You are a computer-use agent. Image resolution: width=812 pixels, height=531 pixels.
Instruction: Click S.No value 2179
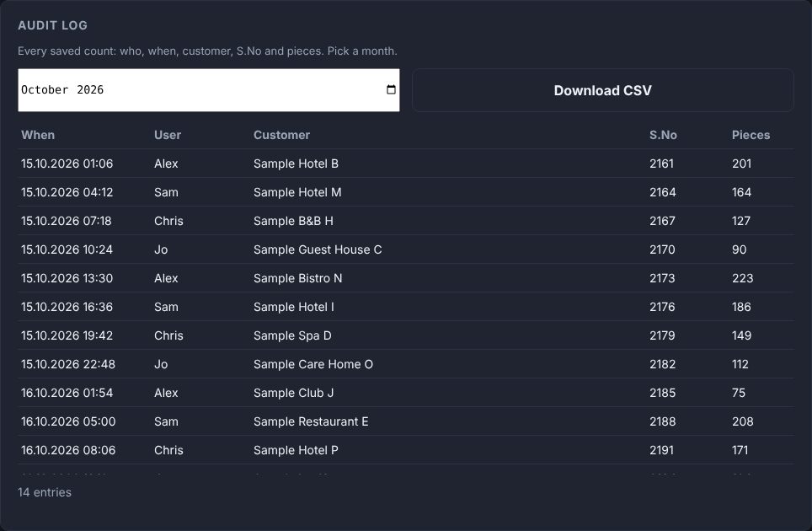tap(662, 335)
